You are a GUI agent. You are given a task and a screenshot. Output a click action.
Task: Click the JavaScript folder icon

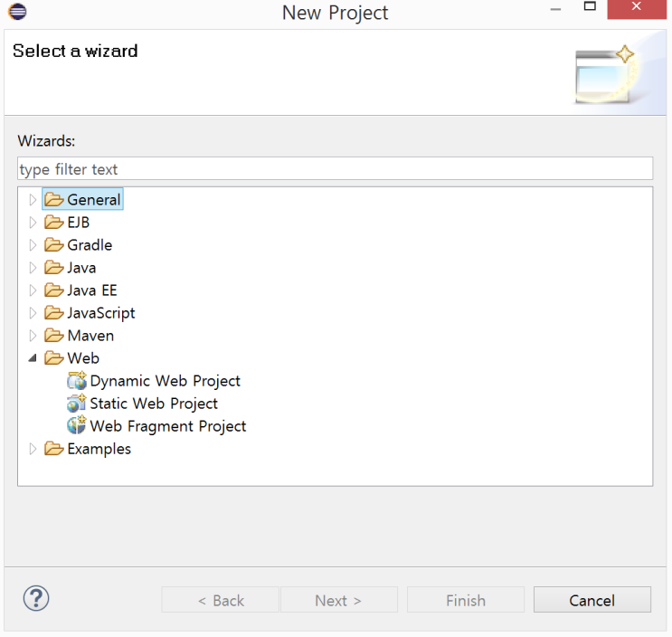click(54, 313)
